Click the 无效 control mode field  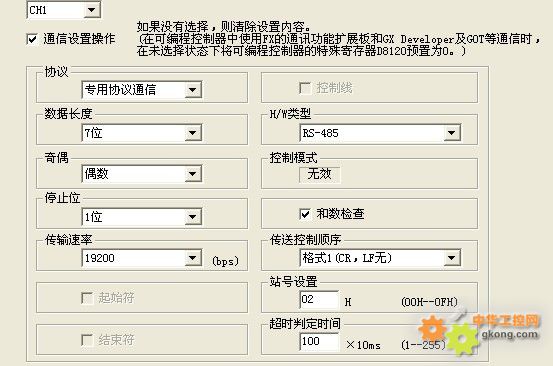point(320,174)
